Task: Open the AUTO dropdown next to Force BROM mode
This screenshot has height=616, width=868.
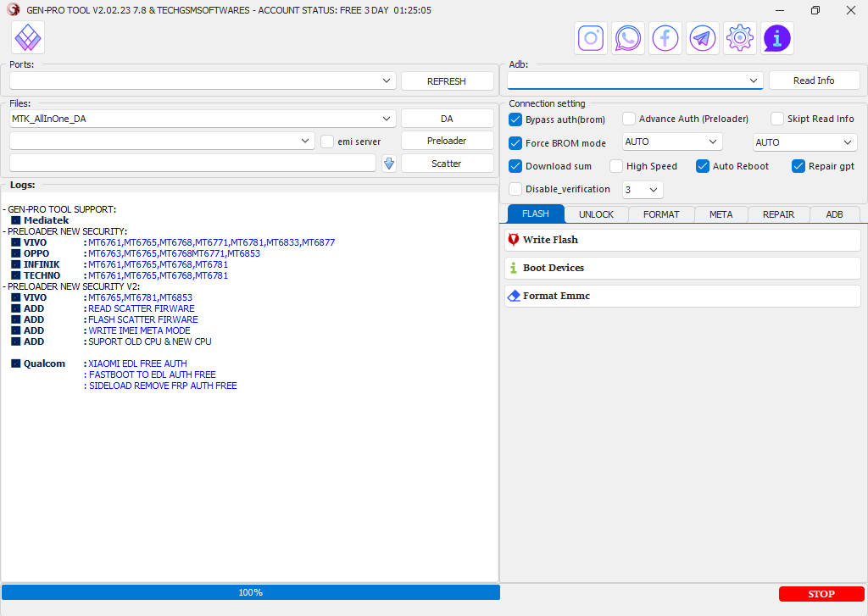Action: [672, 142]
